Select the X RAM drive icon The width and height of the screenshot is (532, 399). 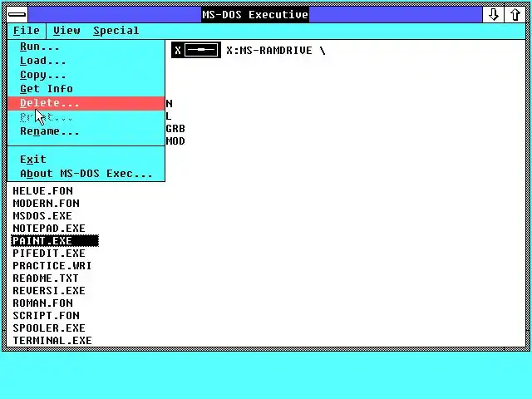[196, 50]
